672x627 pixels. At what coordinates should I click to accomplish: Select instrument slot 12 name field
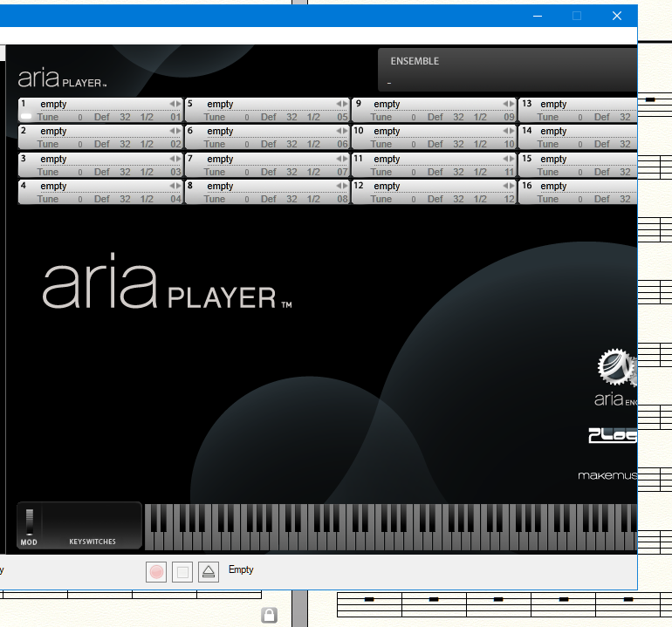[387, 186]
